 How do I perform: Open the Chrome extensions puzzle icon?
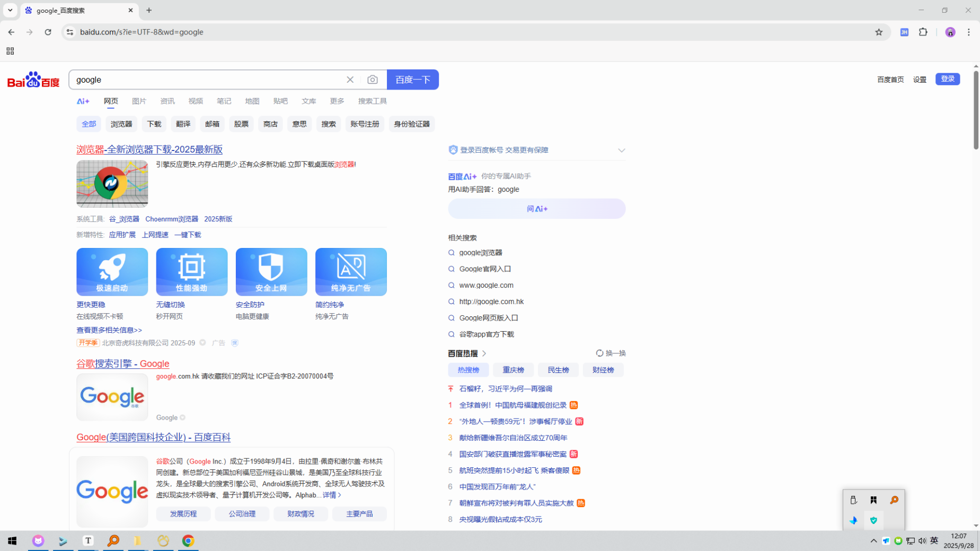(923, 32)
